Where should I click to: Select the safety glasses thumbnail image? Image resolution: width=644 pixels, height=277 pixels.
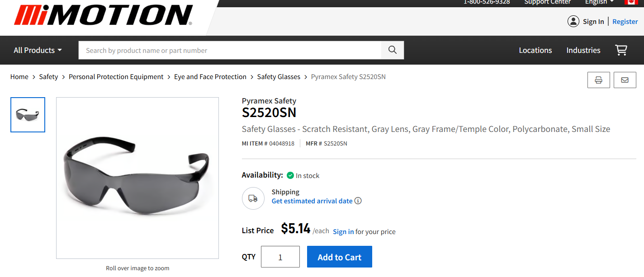click(28, 115)
